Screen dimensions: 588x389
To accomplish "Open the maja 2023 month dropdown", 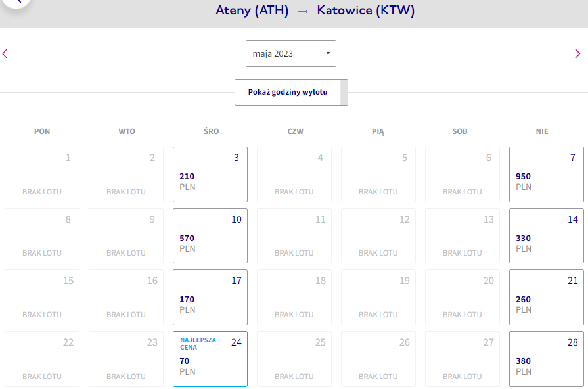I will 291,54.
